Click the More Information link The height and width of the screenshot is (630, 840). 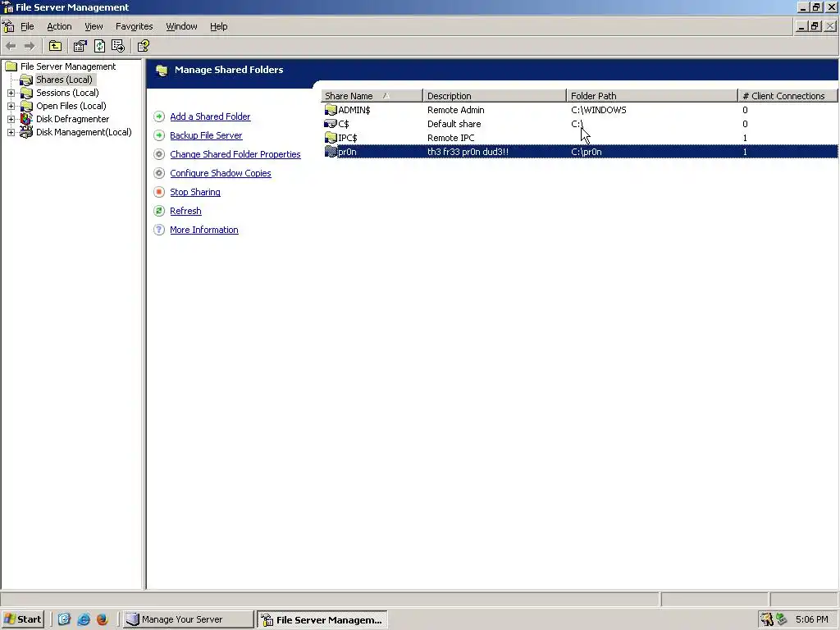[x=204, y=230]
